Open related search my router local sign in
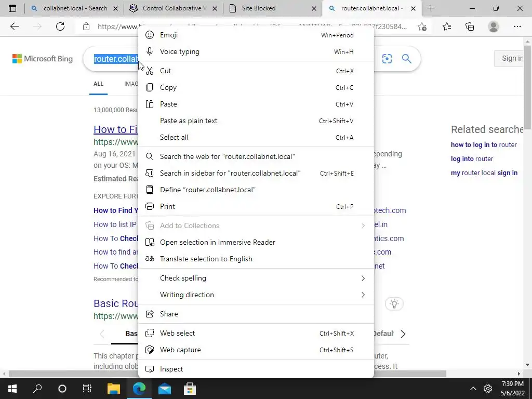This screenshot has width=532, height=399. click(x=484, y=172)
